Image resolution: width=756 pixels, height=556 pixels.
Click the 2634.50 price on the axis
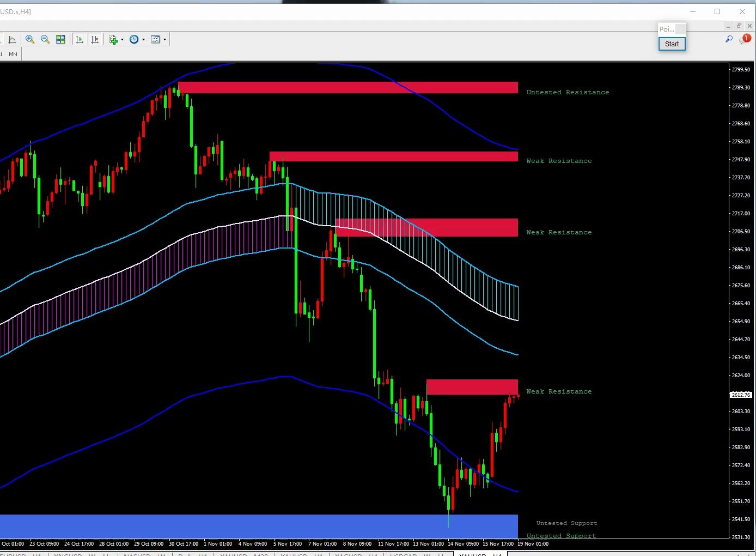741,358
